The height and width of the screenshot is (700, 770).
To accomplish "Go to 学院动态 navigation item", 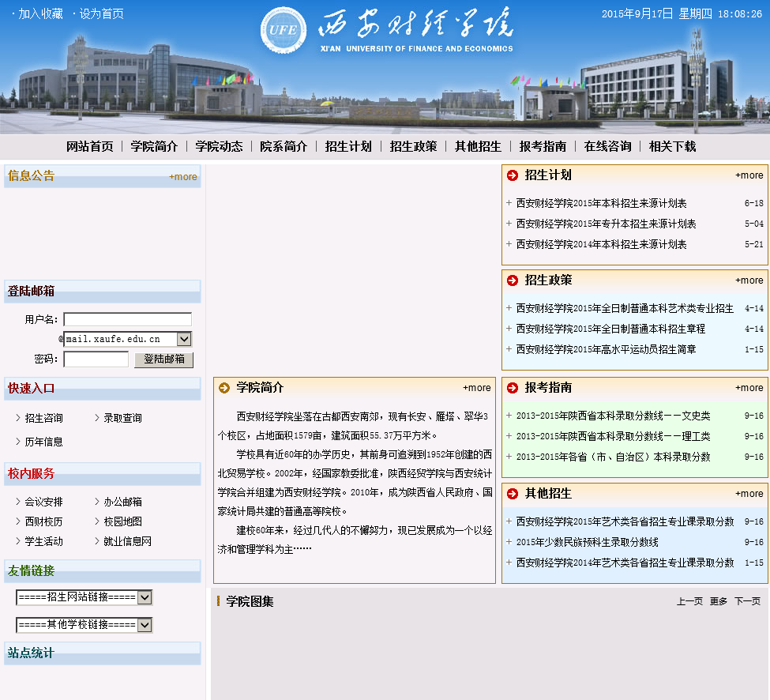I will [x=219, y=146].
